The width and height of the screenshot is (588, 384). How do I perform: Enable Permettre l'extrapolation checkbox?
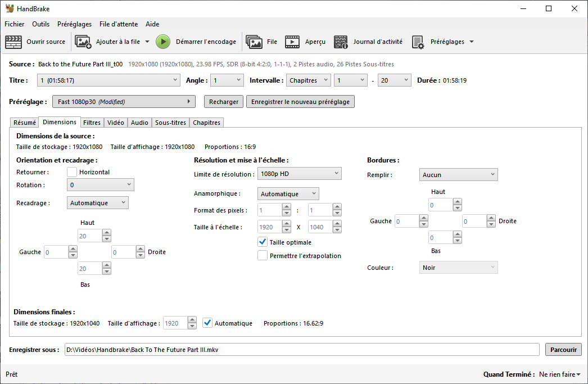pos(263,256)
